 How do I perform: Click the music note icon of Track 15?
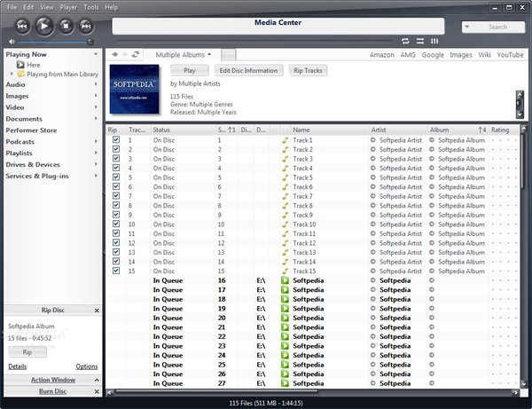click(286, 271)
